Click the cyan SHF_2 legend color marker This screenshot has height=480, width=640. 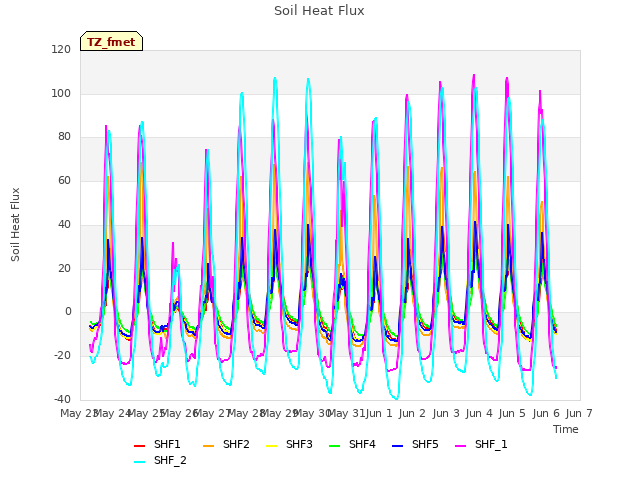coord(140,462)
